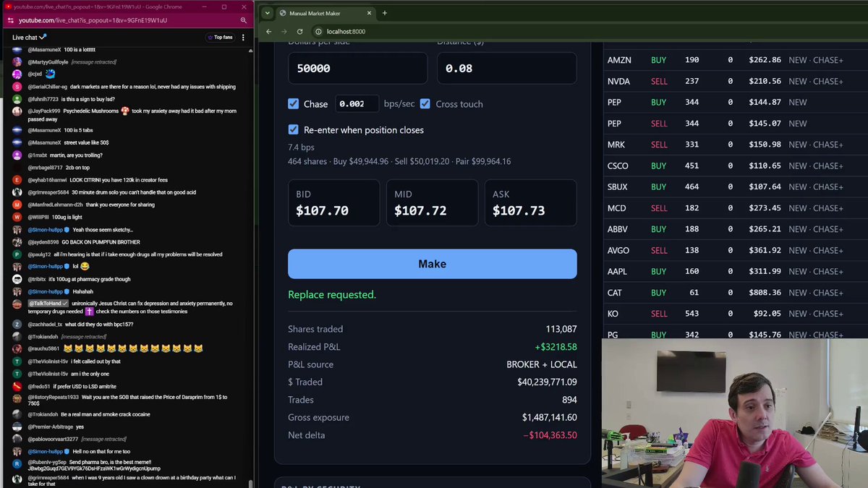Click the magnifier icon in the YouTube chat address bar
The width and height of the screenshot is (868, 488).
[x=244, y=20]
